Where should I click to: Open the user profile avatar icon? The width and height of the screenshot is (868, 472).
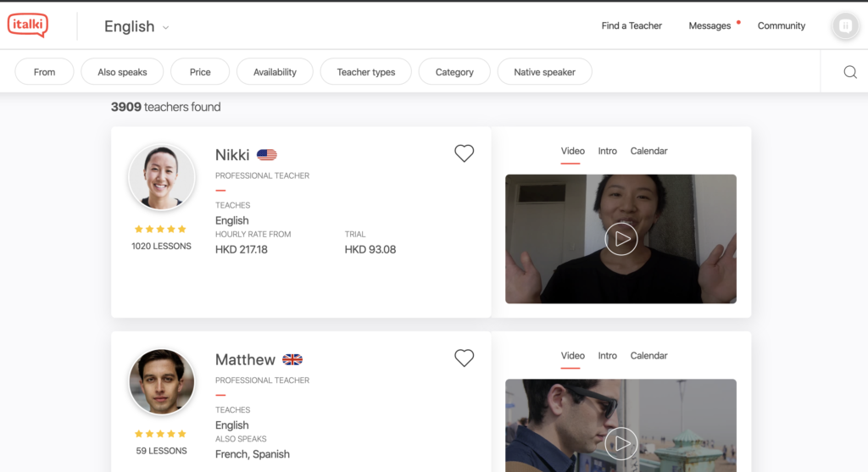845,25
